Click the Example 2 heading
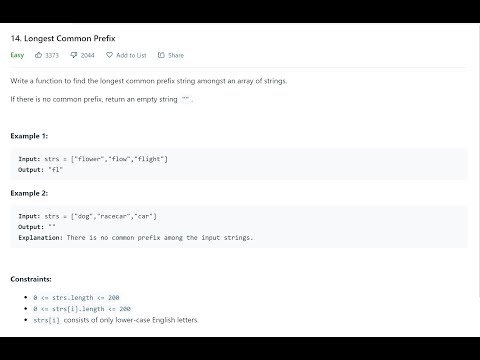The image size is (480, 360). coord(29,193)
